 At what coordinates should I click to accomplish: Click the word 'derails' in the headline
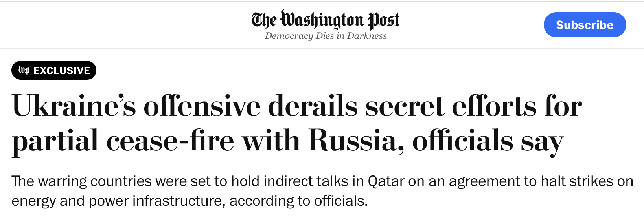coord(313,106)
